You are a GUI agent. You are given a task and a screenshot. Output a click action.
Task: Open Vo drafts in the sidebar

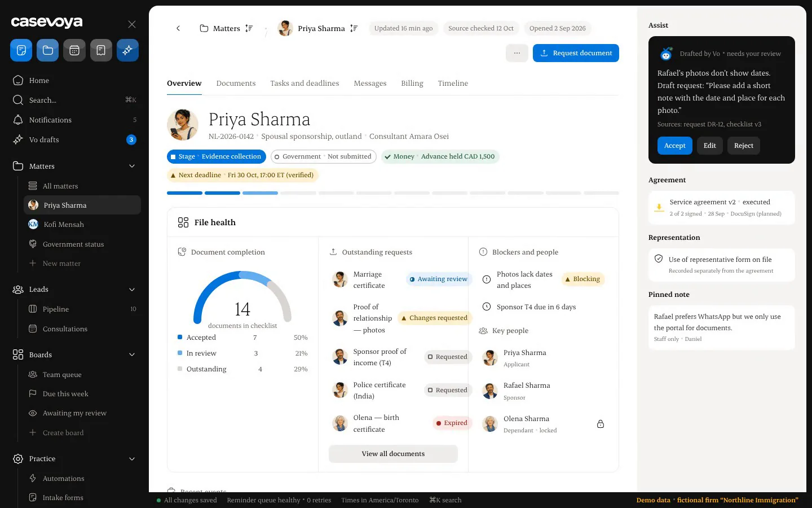click(x=75, y=140)
